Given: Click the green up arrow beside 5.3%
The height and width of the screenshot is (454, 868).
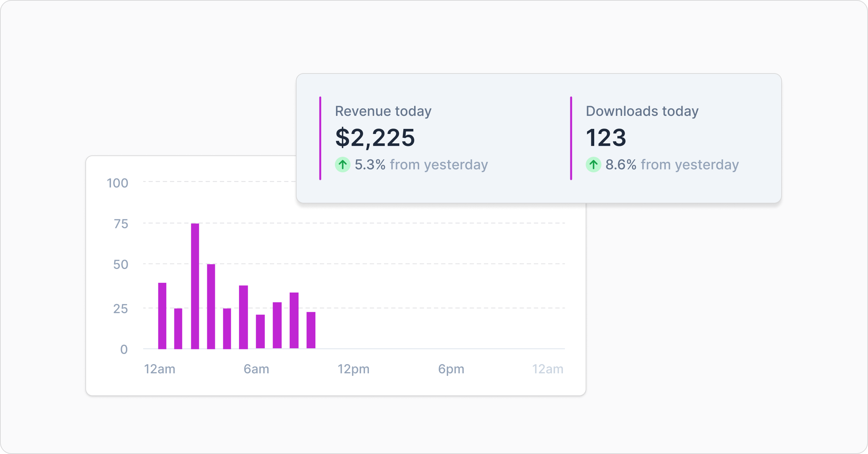Looking at the screenshot, I should (x=342, y=165).
